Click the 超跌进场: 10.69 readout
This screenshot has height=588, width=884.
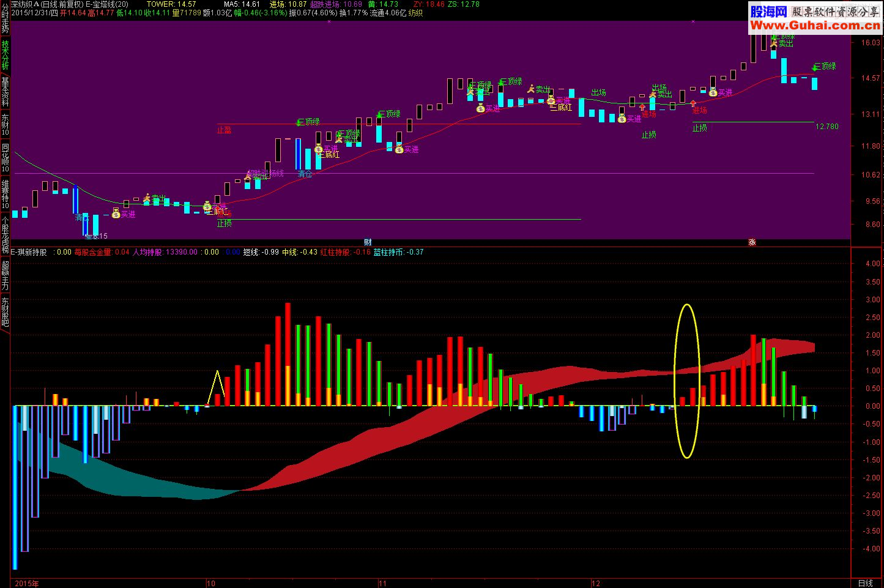coord(336,4)
